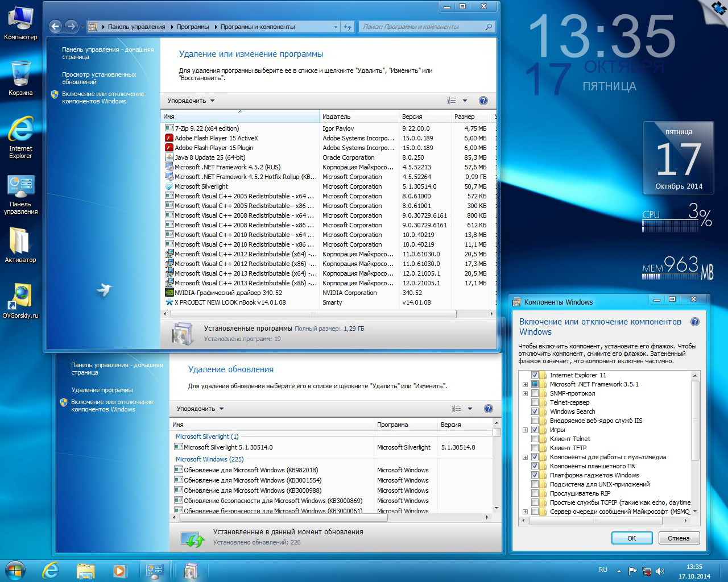Open Упорядочить dropdown in Programs window
Viewport: 728px width, 582px height.
click(x=191, y=101)
